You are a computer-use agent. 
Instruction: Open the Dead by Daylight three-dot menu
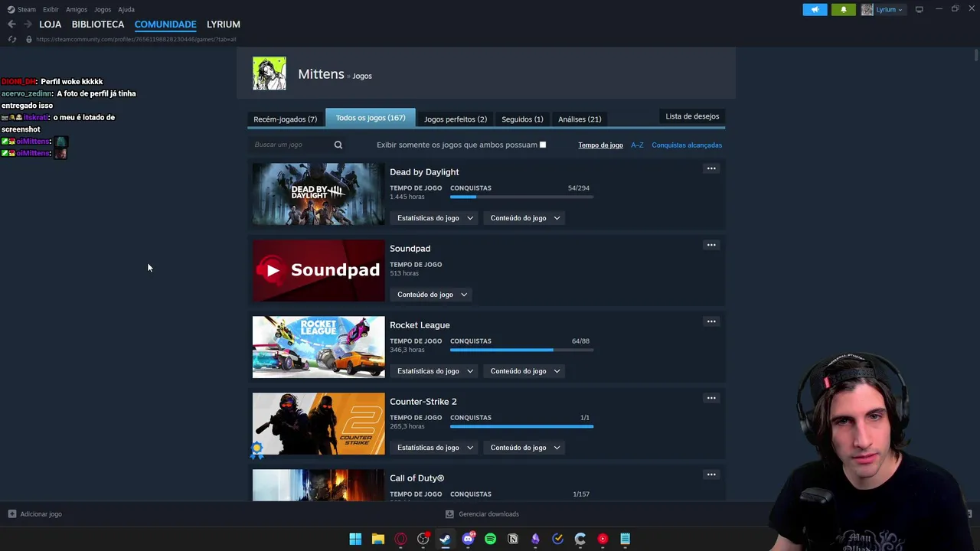click(711, 168)
